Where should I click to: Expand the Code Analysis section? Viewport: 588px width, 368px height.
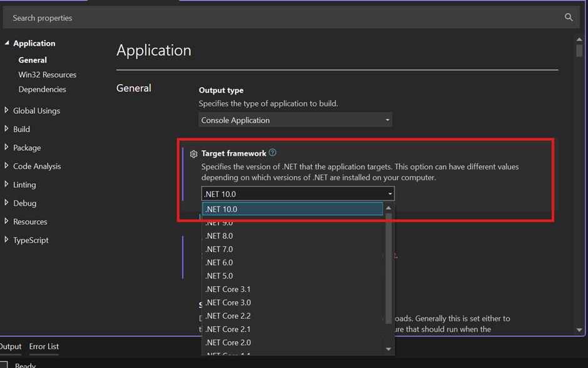coord(7,166)
